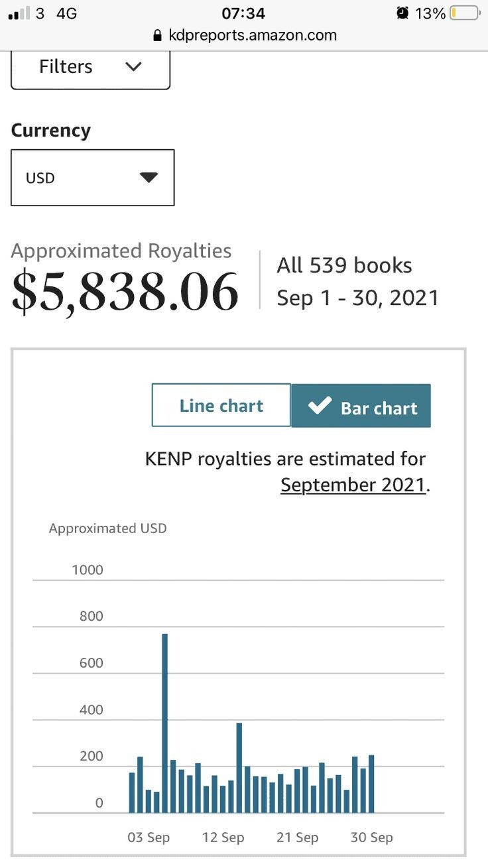The width and height of the screenshot is (488, 868).
Task: Expand the Filters dropdown
Action: click(90, 67)
